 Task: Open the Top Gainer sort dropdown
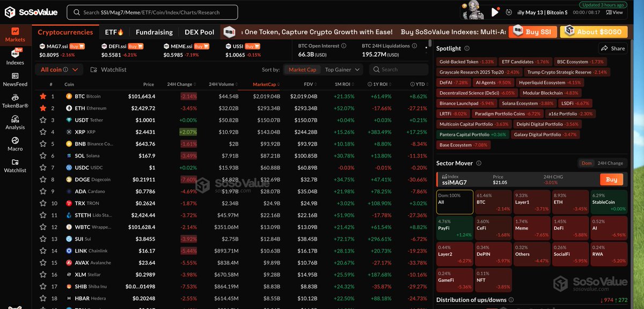[343, 69]
